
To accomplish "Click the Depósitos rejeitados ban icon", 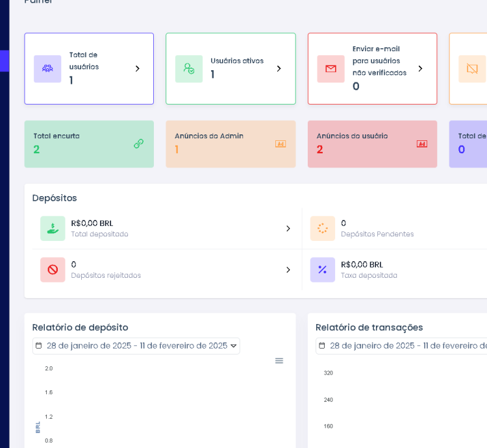I will click(x=53, y=269).
